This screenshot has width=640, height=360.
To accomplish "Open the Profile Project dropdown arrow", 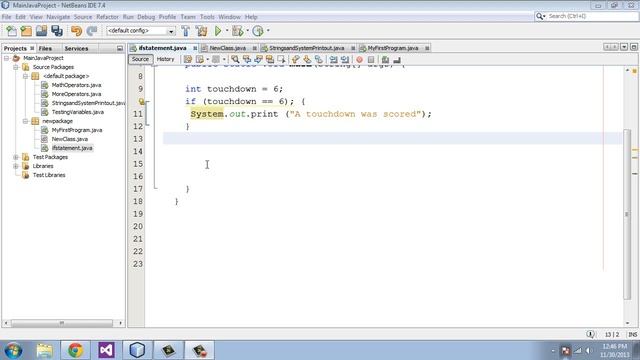I will point(268,31).
